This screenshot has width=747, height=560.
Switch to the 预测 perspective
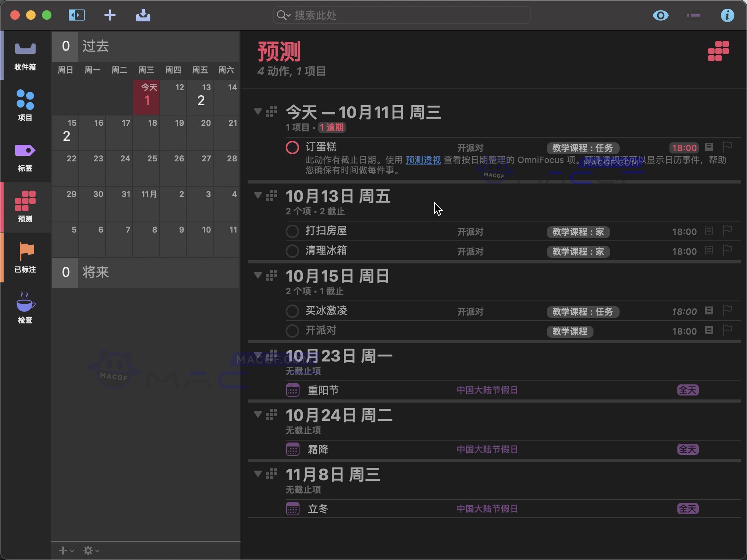pyautogui.click(x=25, y=207)
